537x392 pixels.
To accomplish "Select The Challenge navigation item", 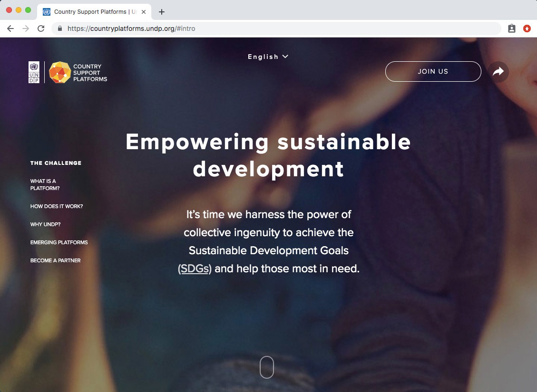I will click(56, 163).
